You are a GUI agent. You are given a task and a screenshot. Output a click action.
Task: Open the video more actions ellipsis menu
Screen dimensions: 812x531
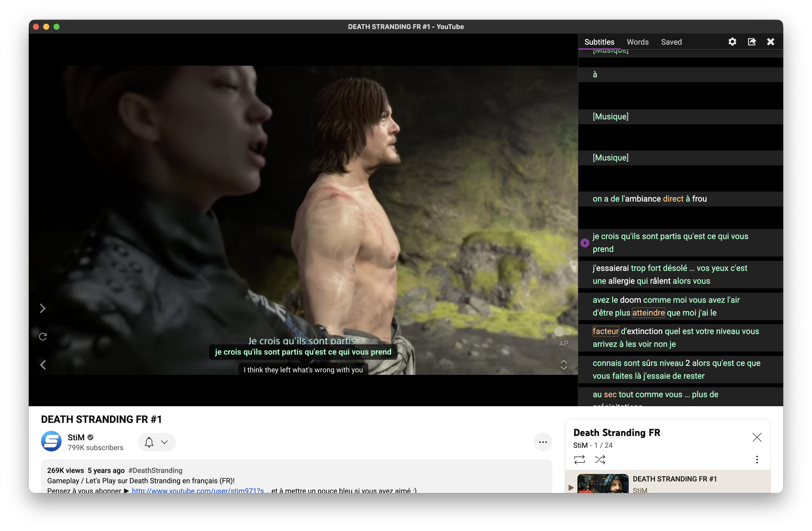click(x=543, y=442)
